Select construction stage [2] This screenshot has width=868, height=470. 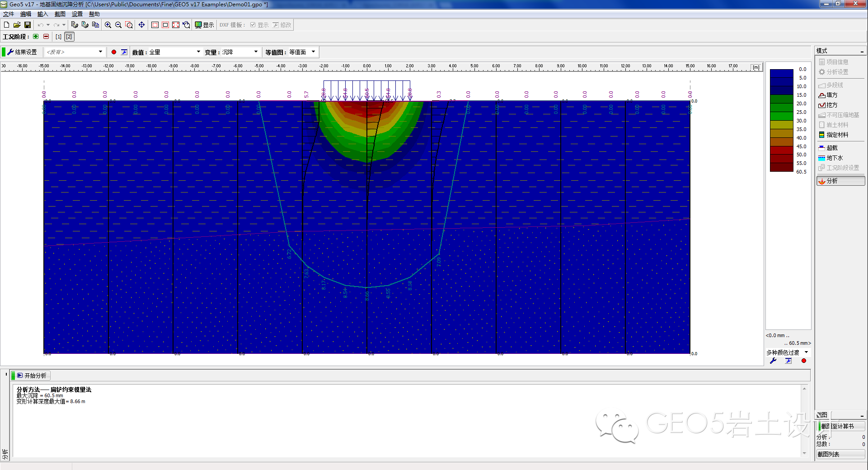pos(69,37)
